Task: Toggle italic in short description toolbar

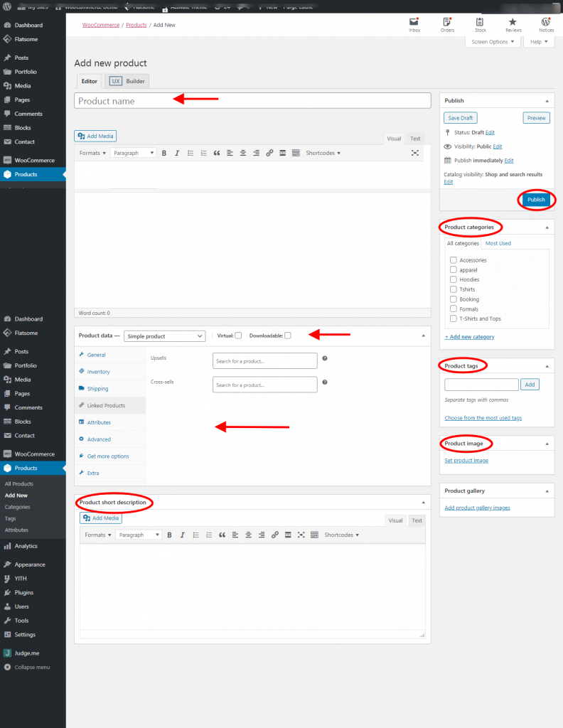Action: point(183,535)
